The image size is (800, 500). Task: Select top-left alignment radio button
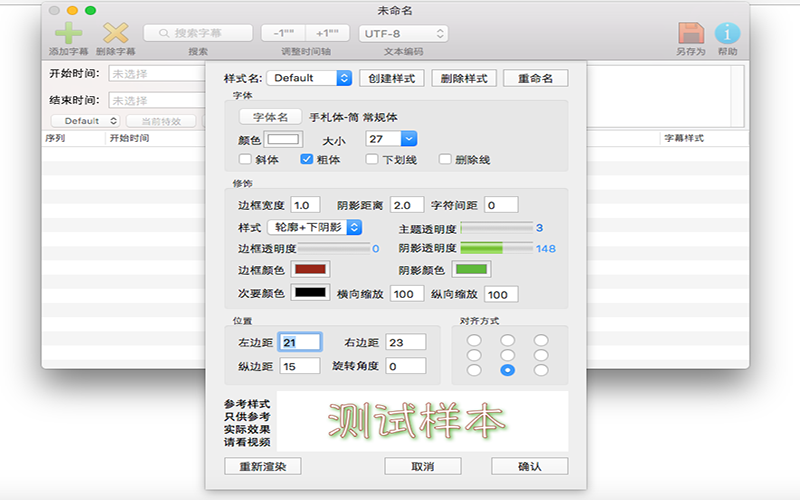(474, 340)
